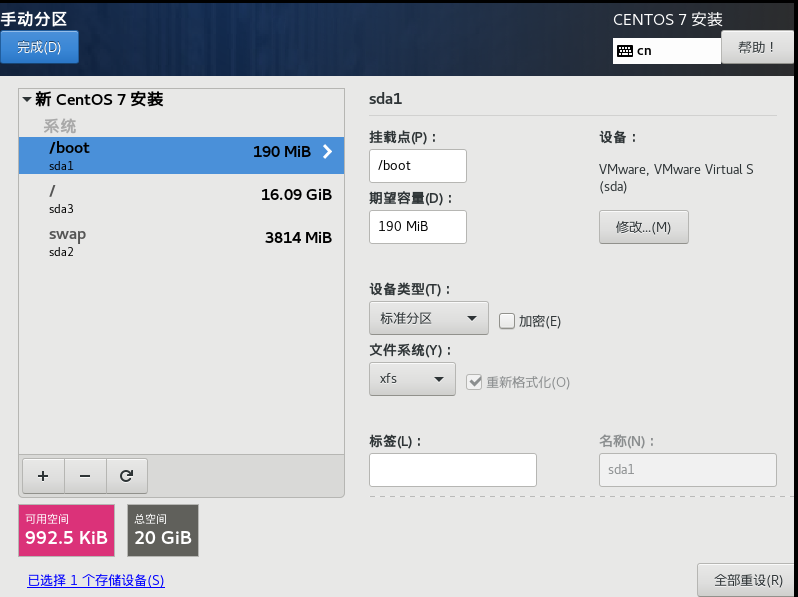
Task: Click the 全部重设(R) reset all button
Action: tap(748, 580)
